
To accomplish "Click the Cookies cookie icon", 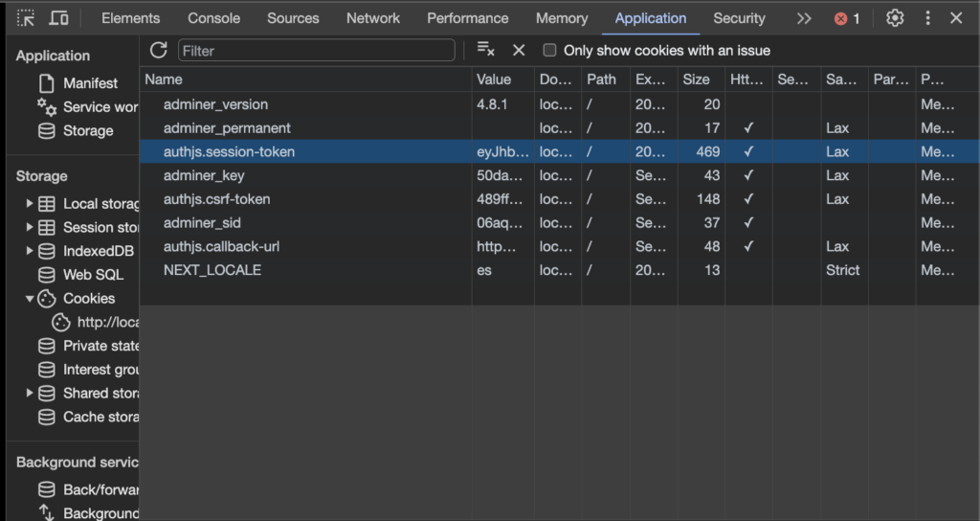I will coord(47,299).
